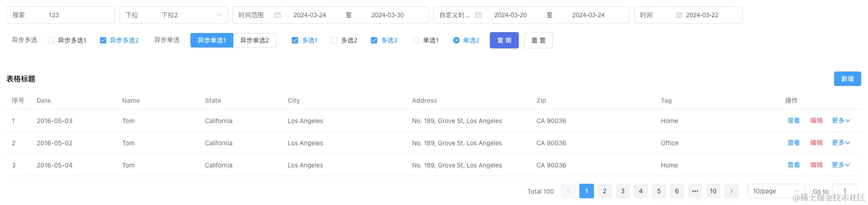Jump forward with the ellipsis pager
868x205 pixels.
tap(695, 191)
